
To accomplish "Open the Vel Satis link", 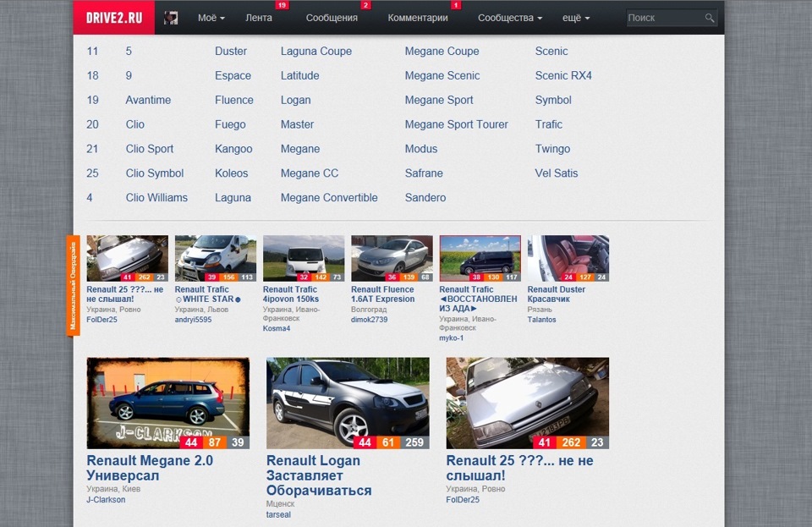I will tap(557, 173).
